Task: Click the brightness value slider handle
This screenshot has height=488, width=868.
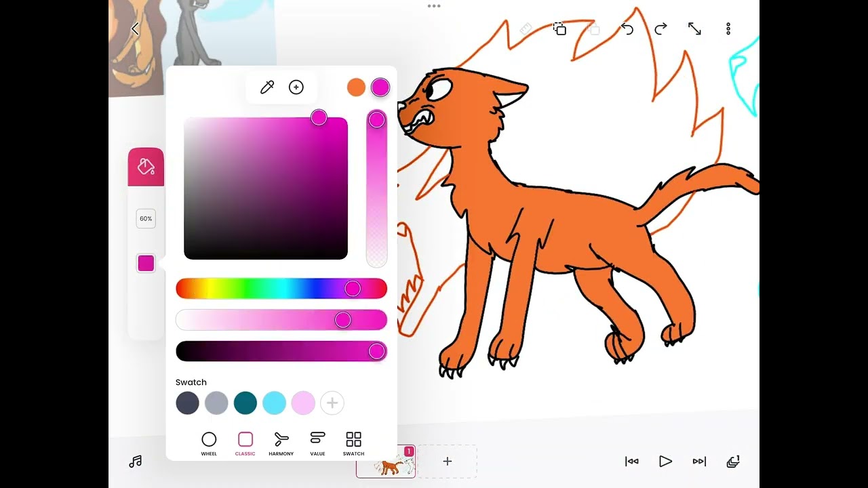Action: tap(377, 351)
